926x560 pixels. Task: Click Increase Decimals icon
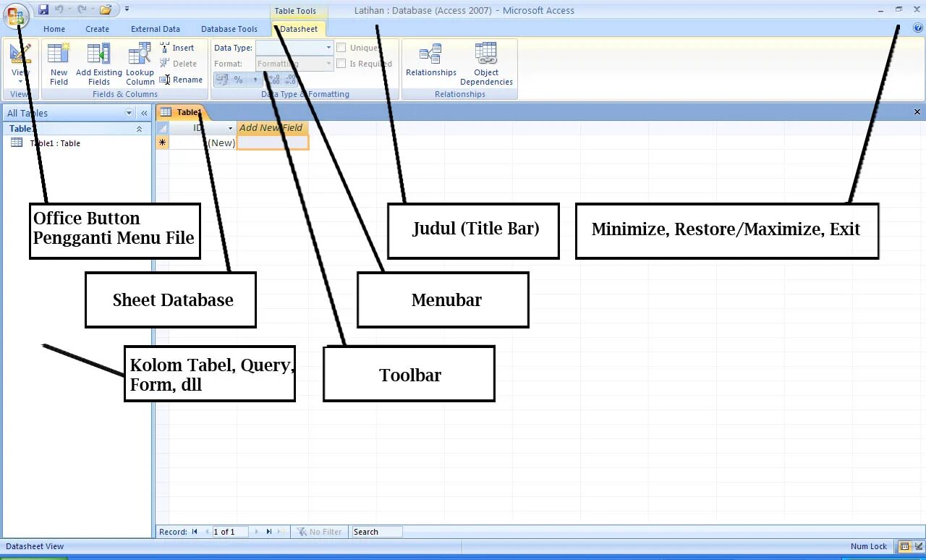tap(274, 80)
